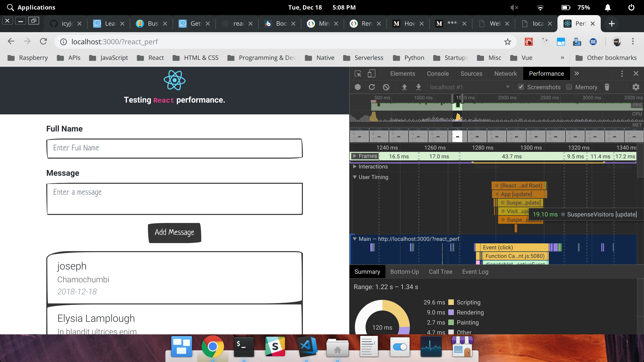This screenshot has height=362, width=644.
Task: Click the Enter Full Name input field
Action: (x=174, y=148)
